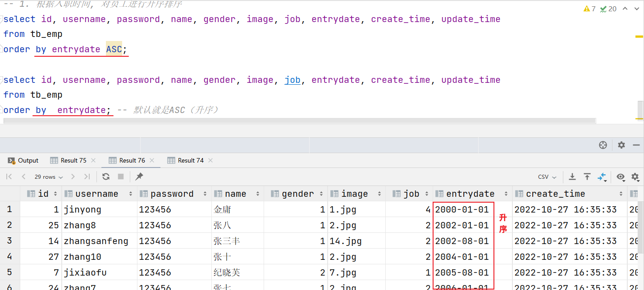The image size is (644, 290).
Task: Close the Result 76 tab
Action: (x=152, y=160)
